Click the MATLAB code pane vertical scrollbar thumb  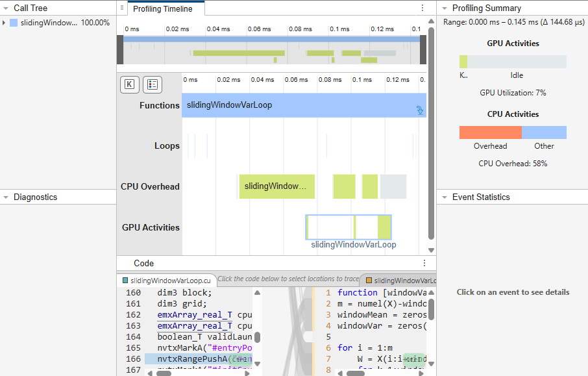(x=431, y=309)
